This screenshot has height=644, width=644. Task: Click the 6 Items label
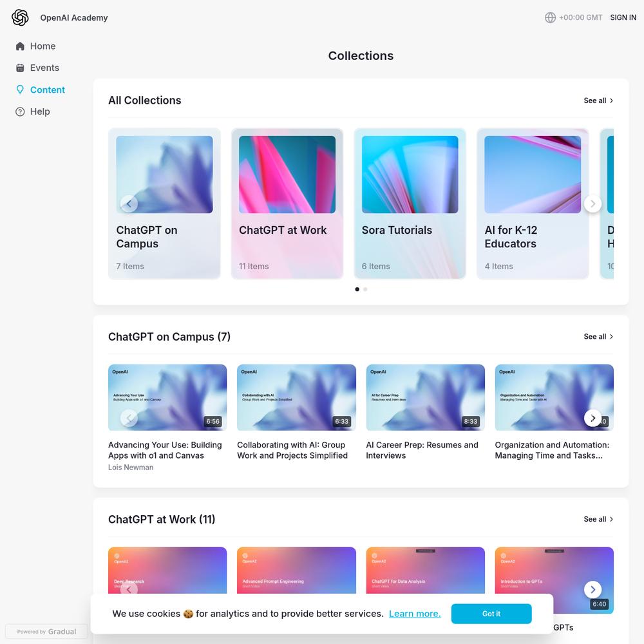click(376, 266)
